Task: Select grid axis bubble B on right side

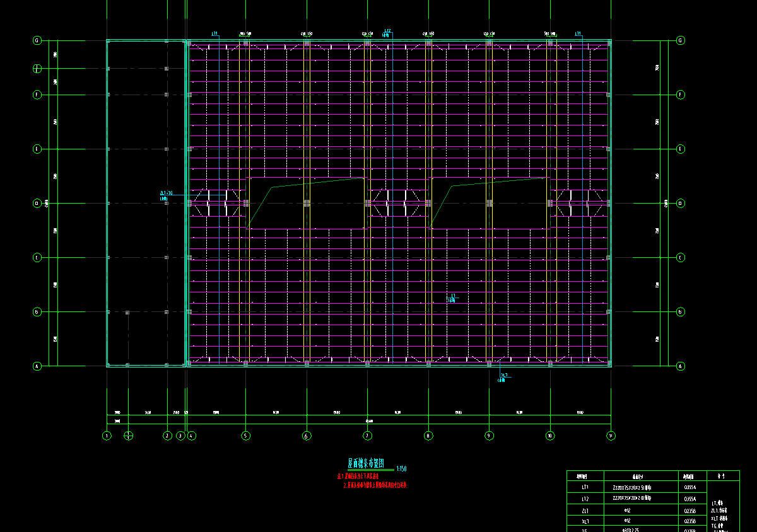Action: point(680,312)
